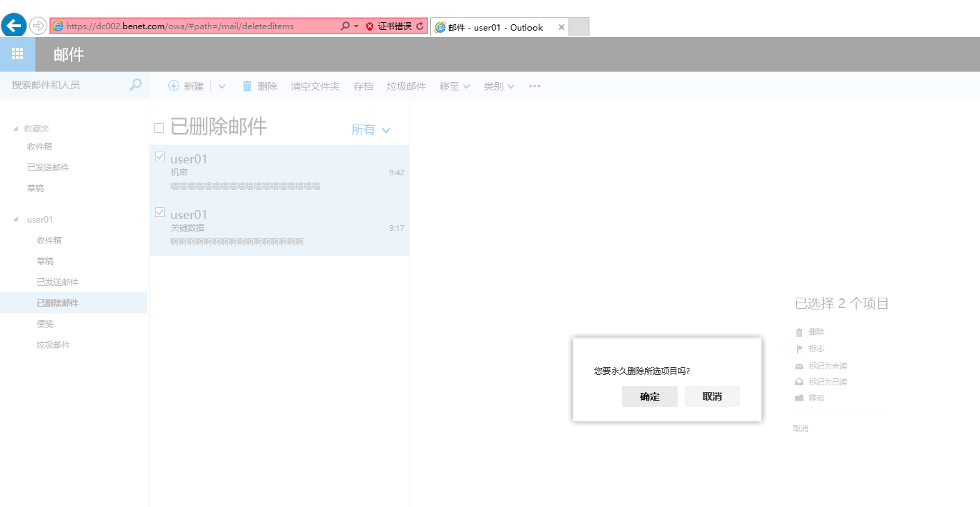Open the 便笺 folder
The image size is (980, 507).
[x=45, y=324]
